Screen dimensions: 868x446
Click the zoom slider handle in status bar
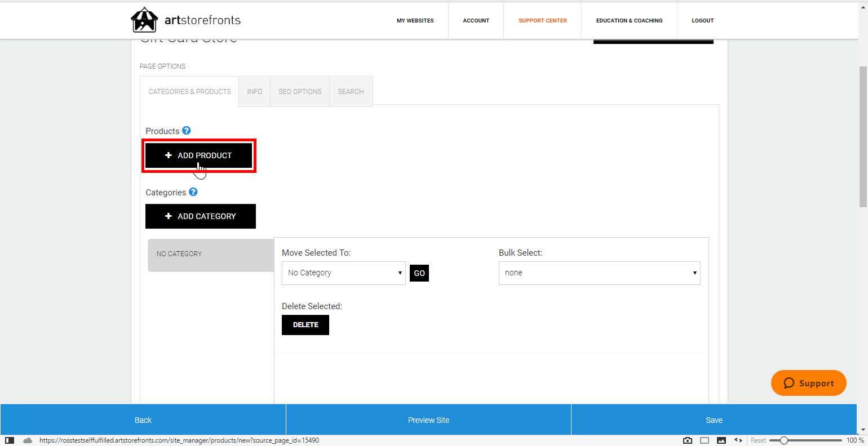tap(783, 440)
